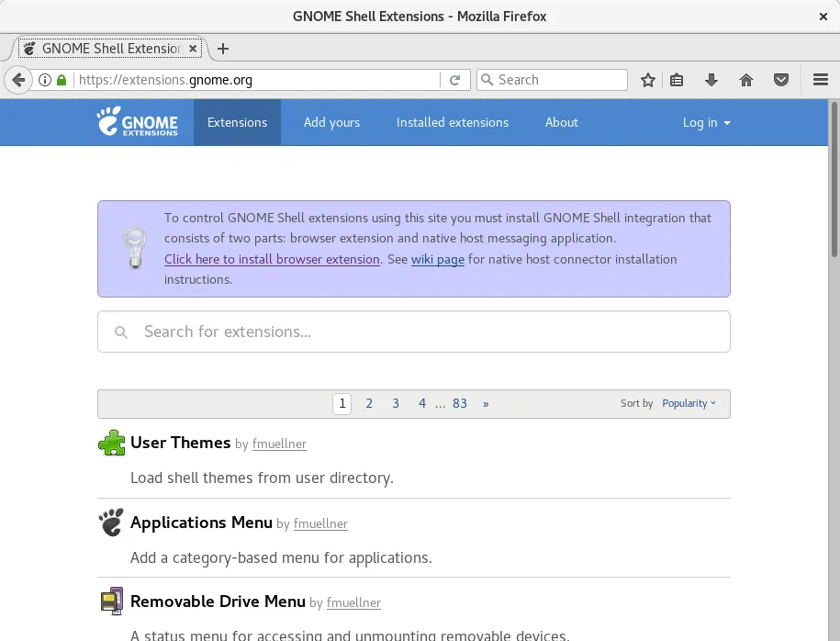Jump to last page 83
840x641 pixels.
[460, 403]
